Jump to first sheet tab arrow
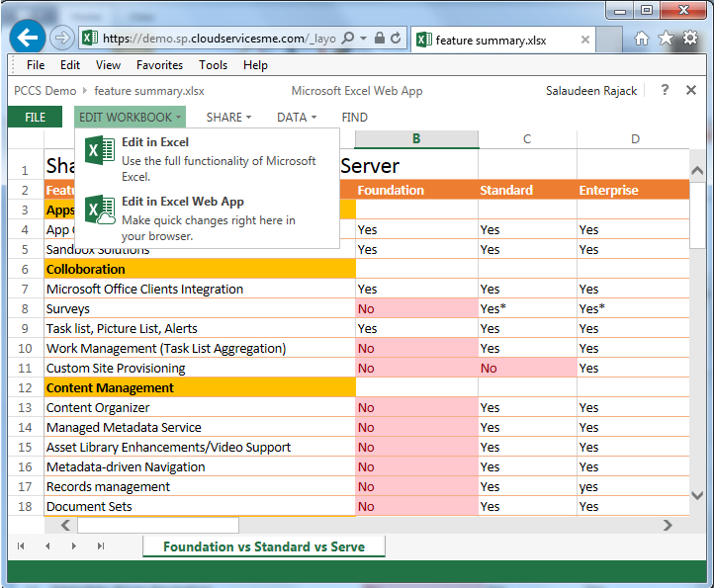The width and height of the screenshot is (714, 588). point(21,546)
